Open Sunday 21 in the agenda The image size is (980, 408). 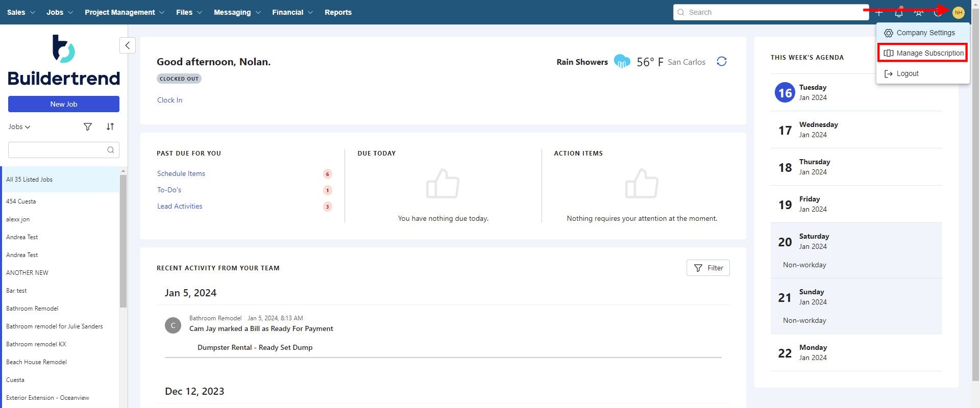[856, 306]
